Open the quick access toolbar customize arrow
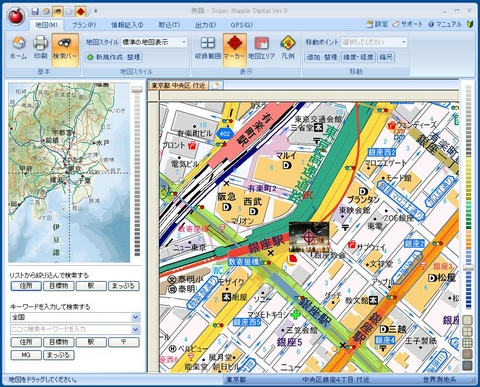The width and height of the screenshot is (480, 387). click(x=96, y=11)
